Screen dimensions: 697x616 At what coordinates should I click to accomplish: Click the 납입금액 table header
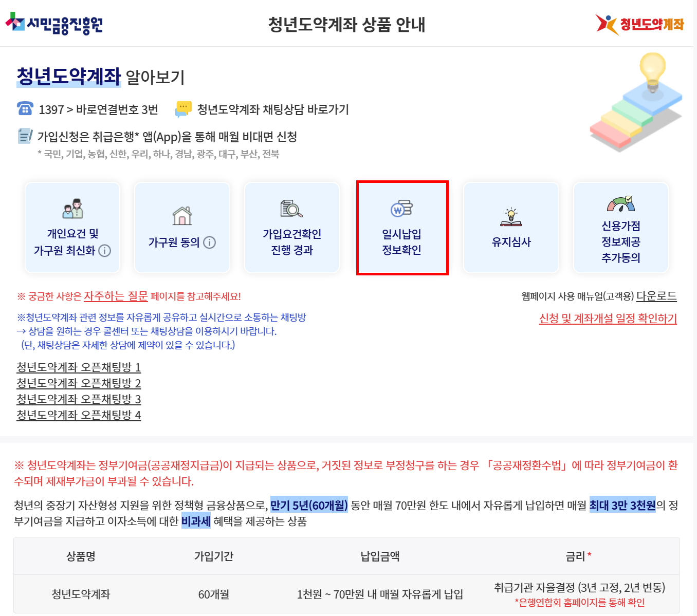click(380, 556)
